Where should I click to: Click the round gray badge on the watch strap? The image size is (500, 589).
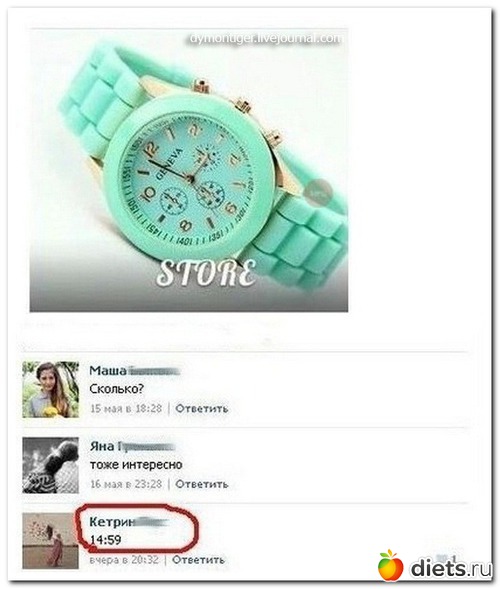pyautogui.click(x=319, y=192)
